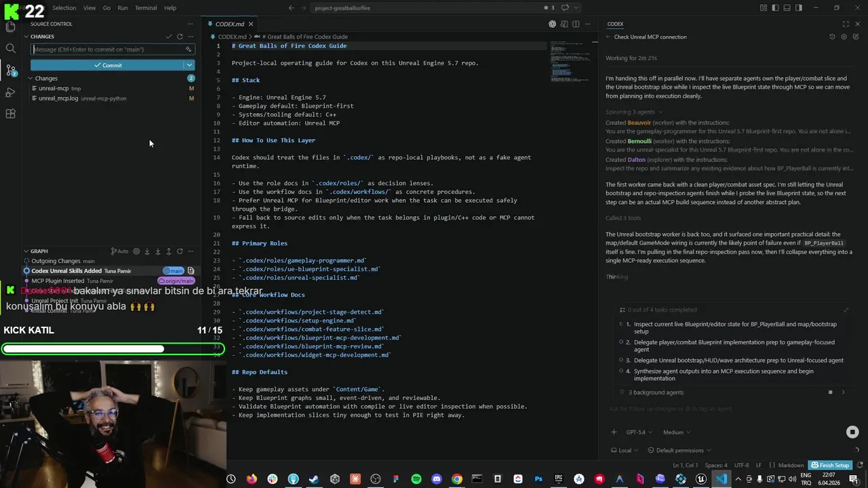
Task: Open commit button dropdown arrow
Action: pyautogui.click(x=189, y=65)
